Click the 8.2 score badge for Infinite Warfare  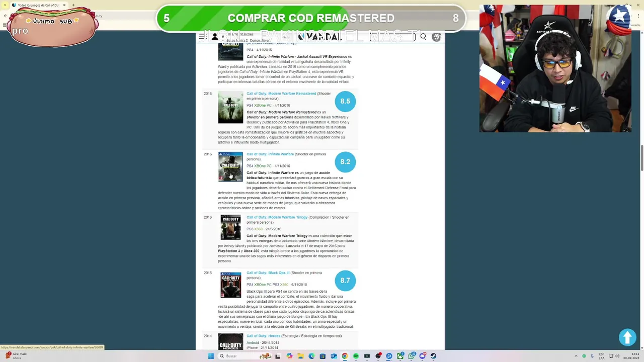[345, 162]
